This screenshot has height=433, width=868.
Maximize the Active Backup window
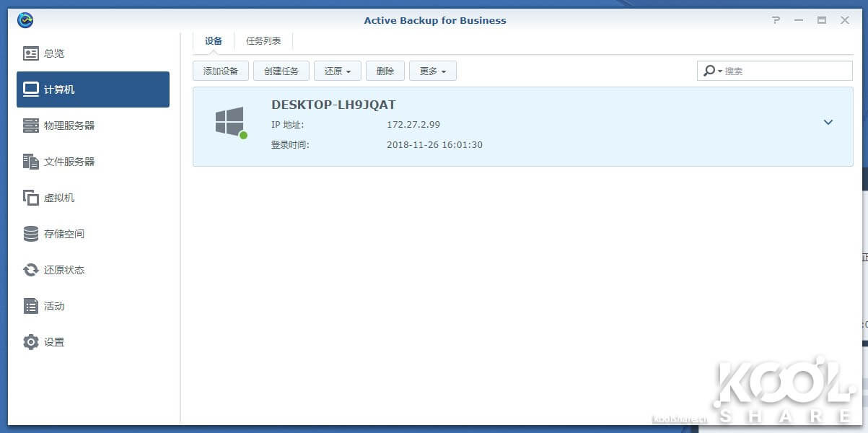point(822,20)
